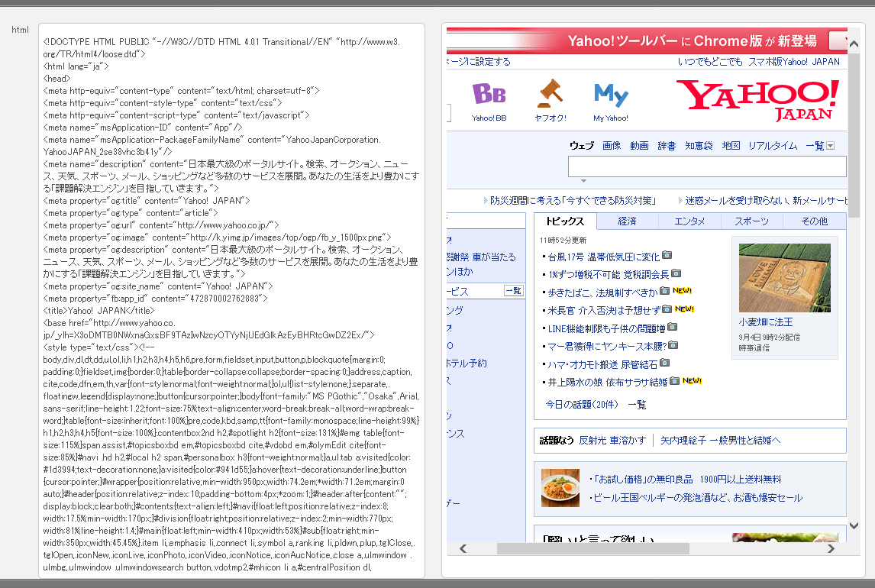Open 台風17号 温帯低気圧に変化 headline

tap(604, 257)
